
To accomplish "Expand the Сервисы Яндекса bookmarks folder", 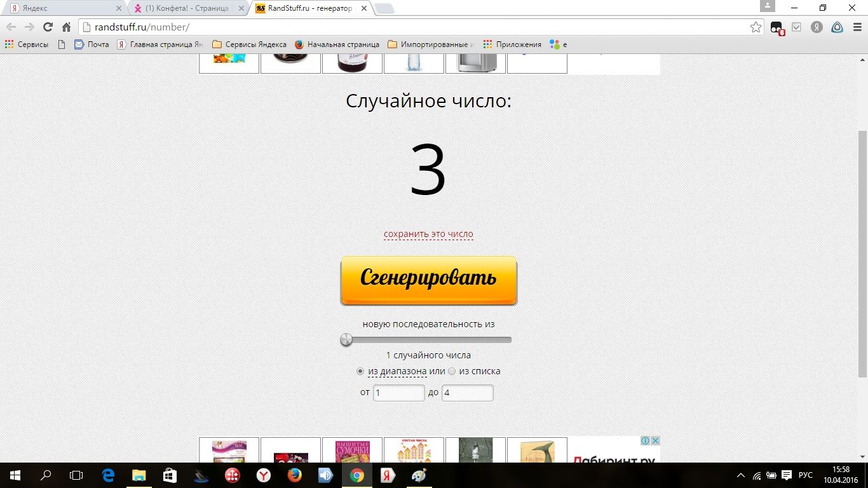I will pos(249,44).
